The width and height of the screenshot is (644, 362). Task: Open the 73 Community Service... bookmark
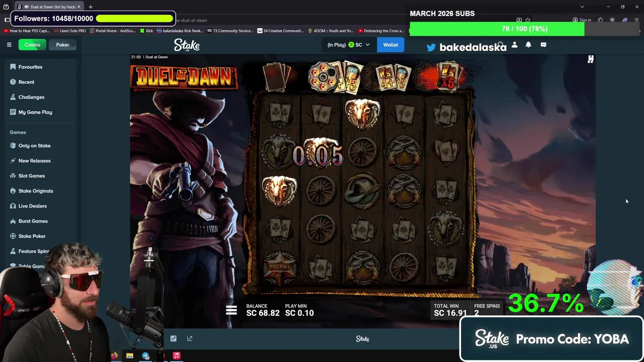230,31
